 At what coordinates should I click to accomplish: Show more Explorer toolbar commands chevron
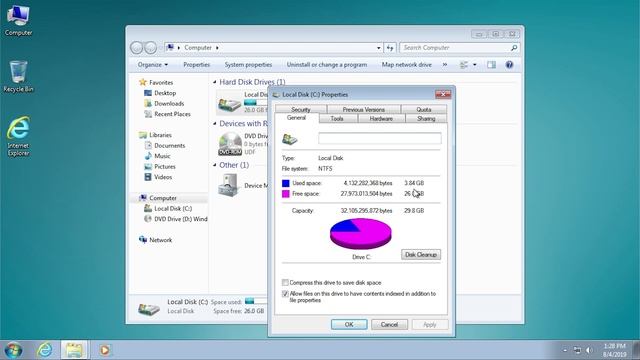click(x=445, y=64)
